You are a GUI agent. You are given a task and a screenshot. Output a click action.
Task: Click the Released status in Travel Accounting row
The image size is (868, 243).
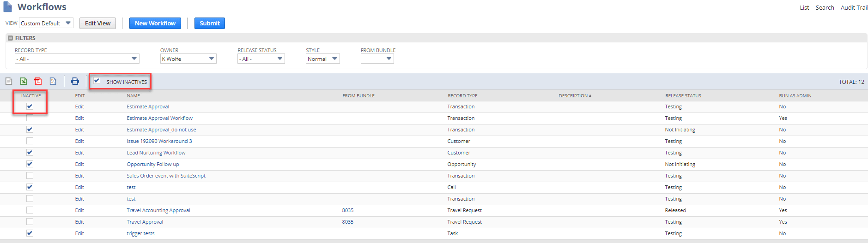675,210
